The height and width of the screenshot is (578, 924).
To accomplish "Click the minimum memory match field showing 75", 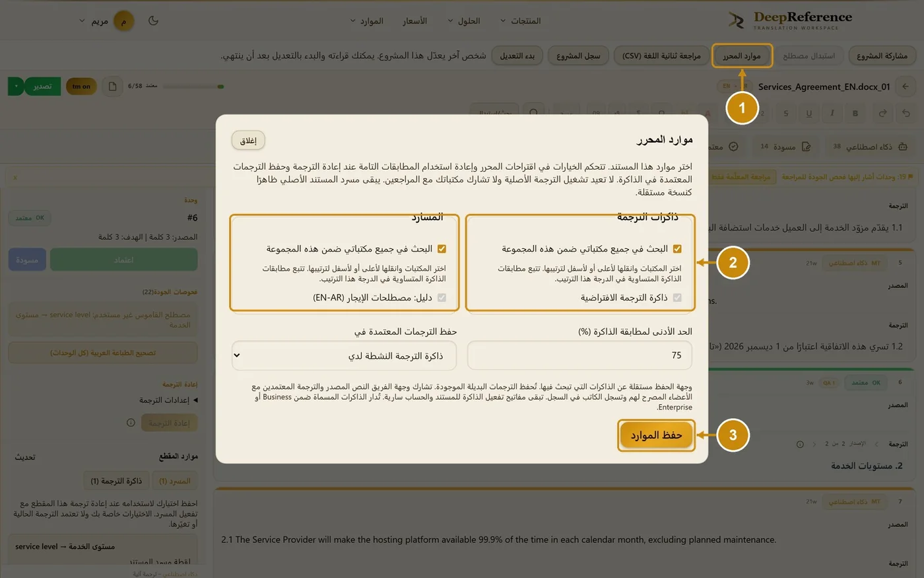I will coord(579,355).
